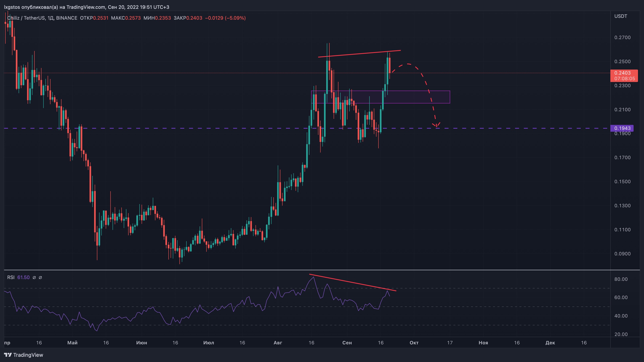Click the 0.2700 price axis label

(x=622, y=37)
